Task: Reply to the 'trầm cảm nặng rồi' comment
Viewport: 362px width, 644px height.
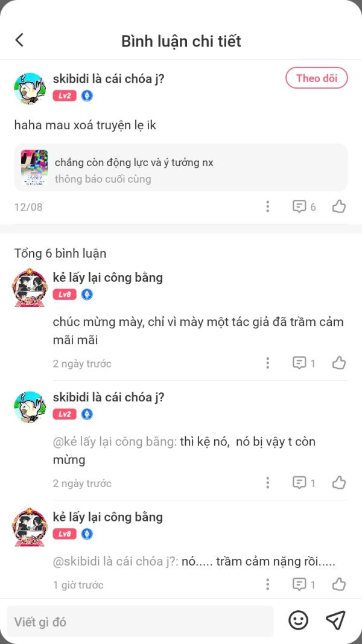Action: (304, 584)
